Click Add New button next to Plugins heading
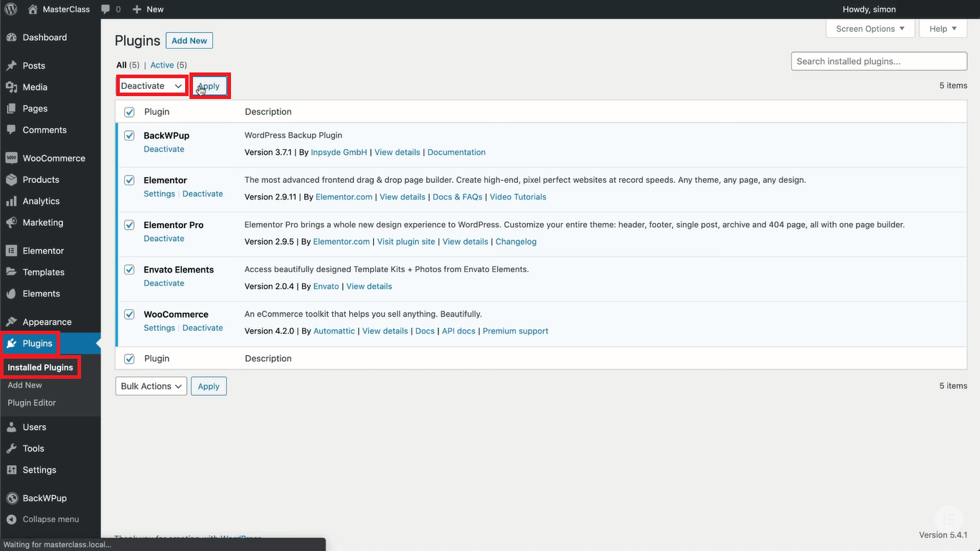 pyautogui.click(x=189, y=41)
